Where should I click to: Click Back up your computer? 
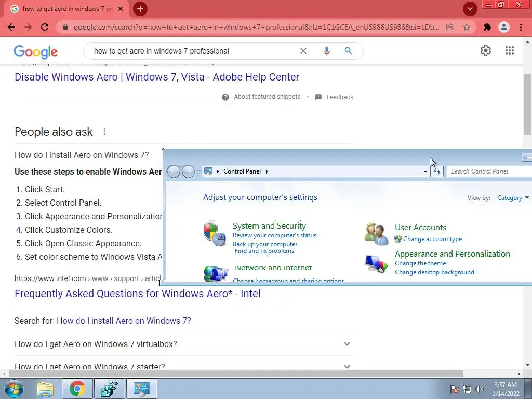265,244
